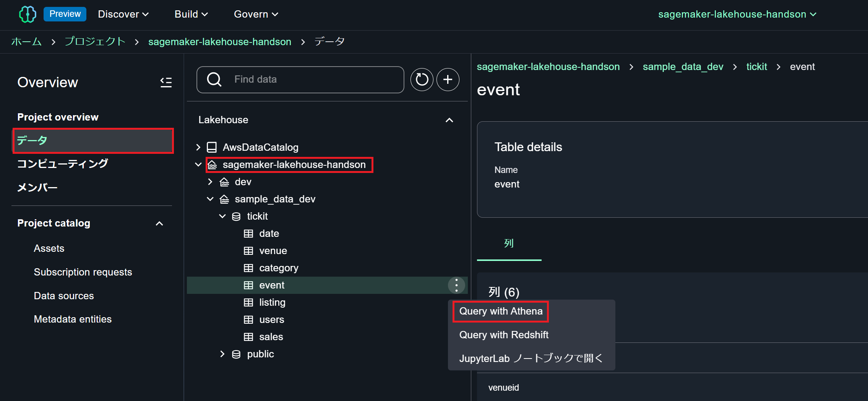Expand the dev catalog node
Image resolution: width=868 pixels, height=401 pixels.
coord(210,182)
